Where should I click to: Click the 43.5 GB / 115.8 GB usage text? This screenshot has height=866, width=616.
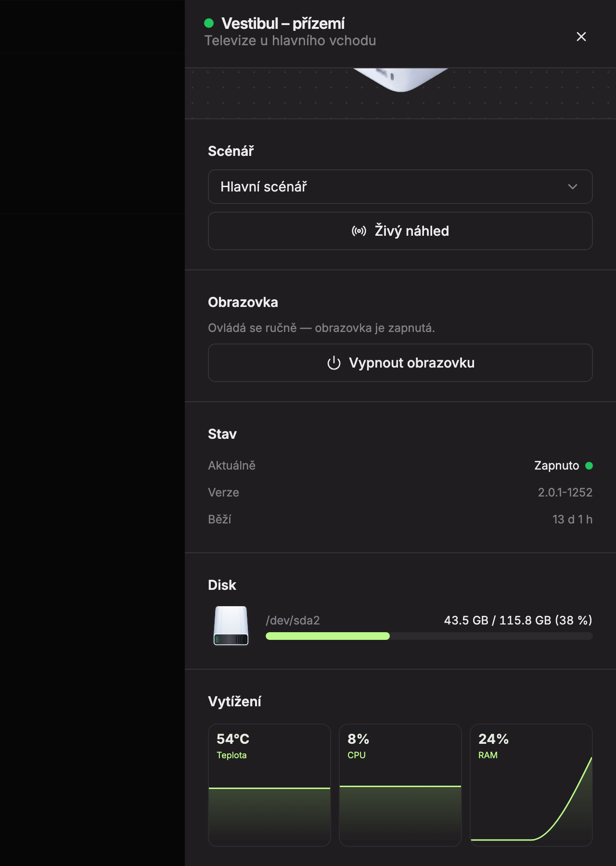pyautogui.click(x=518, y=620)
